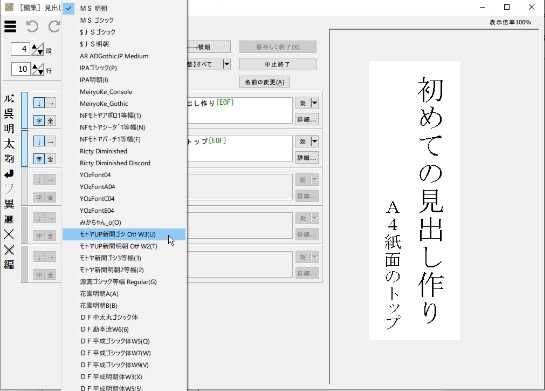Click the 割 icon in left sidebar
Image resolution: width=545 pixels, height=391 pixels.
click(9, 158)
